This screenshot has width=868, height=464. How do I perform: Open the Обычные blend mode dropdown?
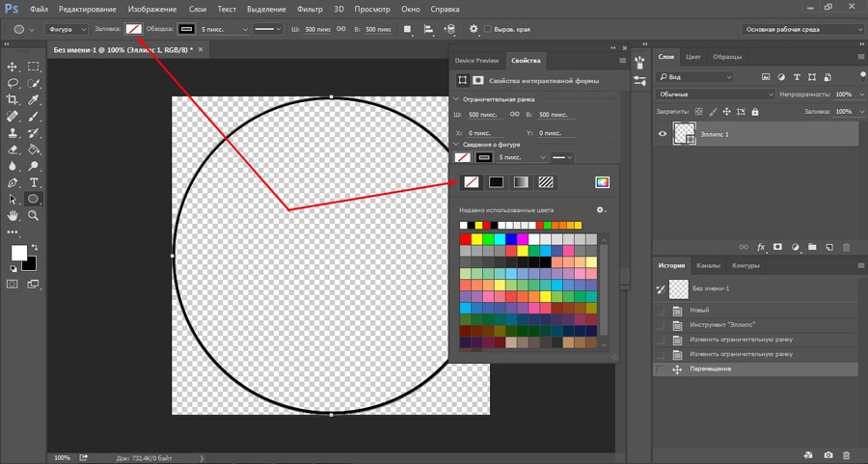point(716,95)
